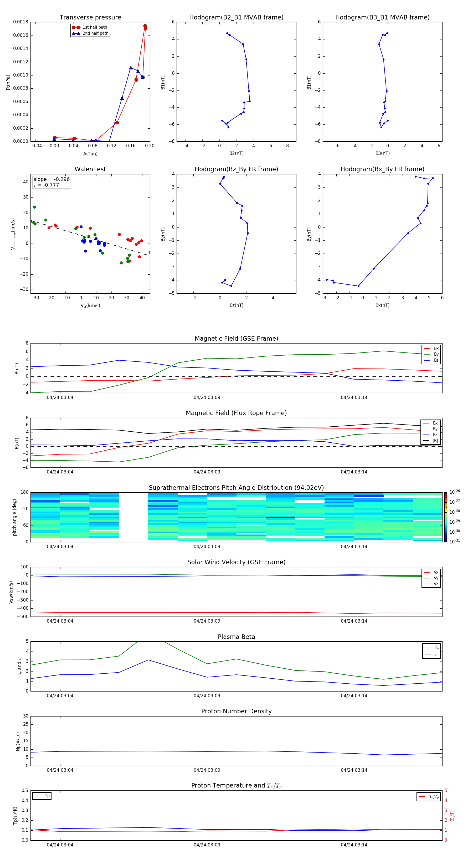Click the 04/24 03:14 tick under the Proton Number Density plot
This screenshot has width=473, height=868.
point(354,770)
